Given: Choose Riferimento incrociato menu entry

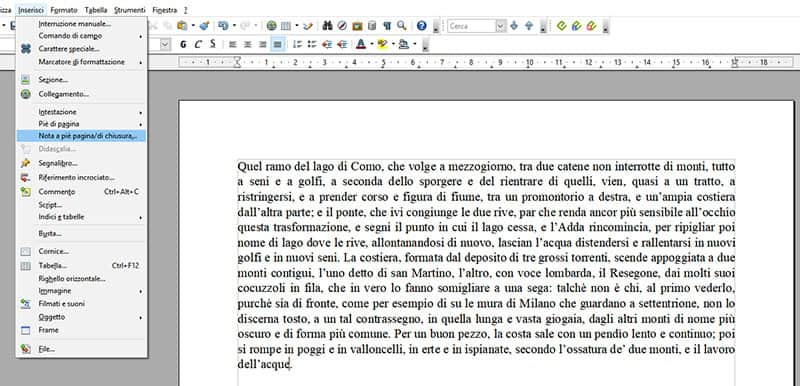Looking at the screenshot, I should (81, 177).
